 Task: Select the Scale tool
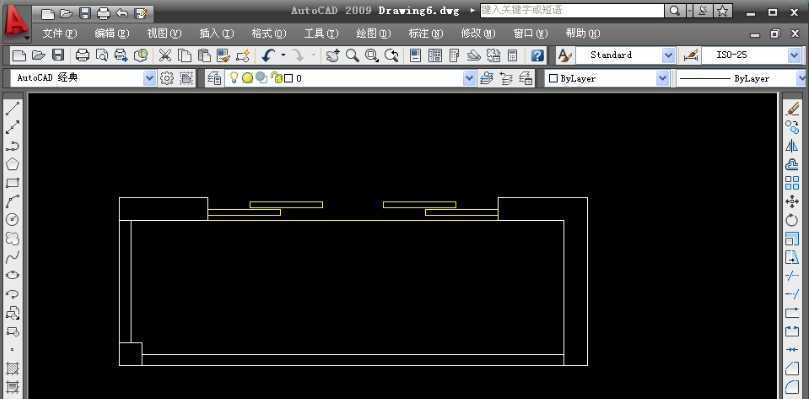pyautogui.click(x=792, y=238)
